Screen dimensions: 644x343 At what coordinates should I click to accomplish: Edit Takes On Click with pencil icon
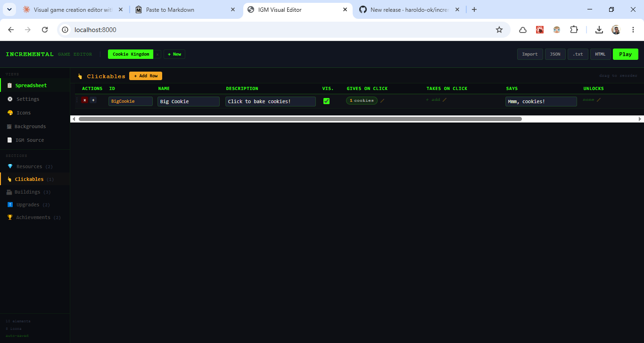coord(444,100)
